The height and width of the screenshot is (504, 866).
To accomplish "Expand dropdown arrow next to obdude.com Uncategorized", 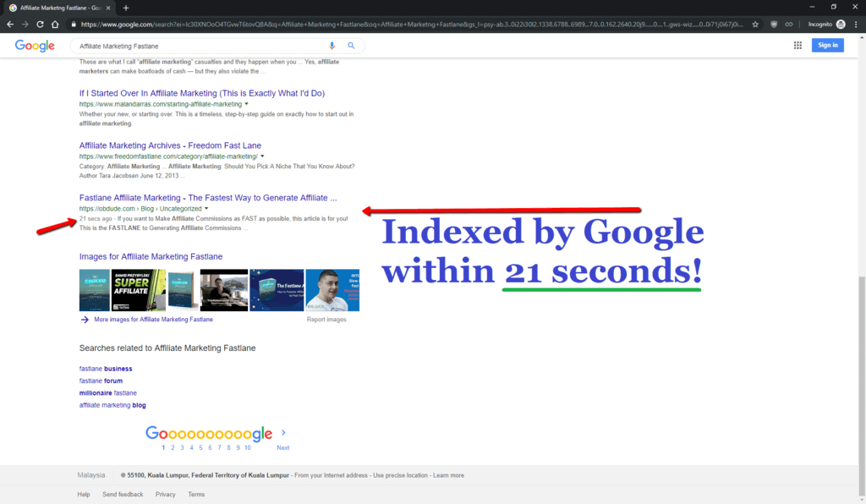I will click(206, 209).
